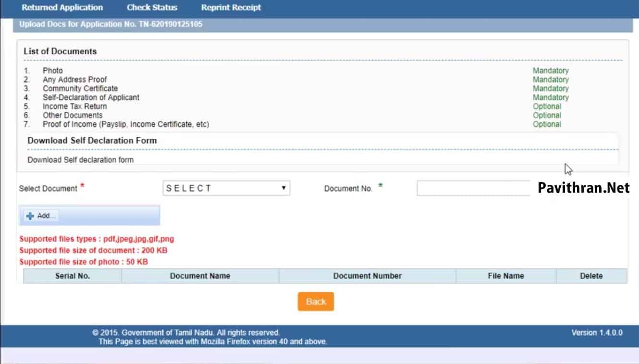Click the orange Back button
The image size is (639, 364).
pyautogui.click(x=316, y=302)
